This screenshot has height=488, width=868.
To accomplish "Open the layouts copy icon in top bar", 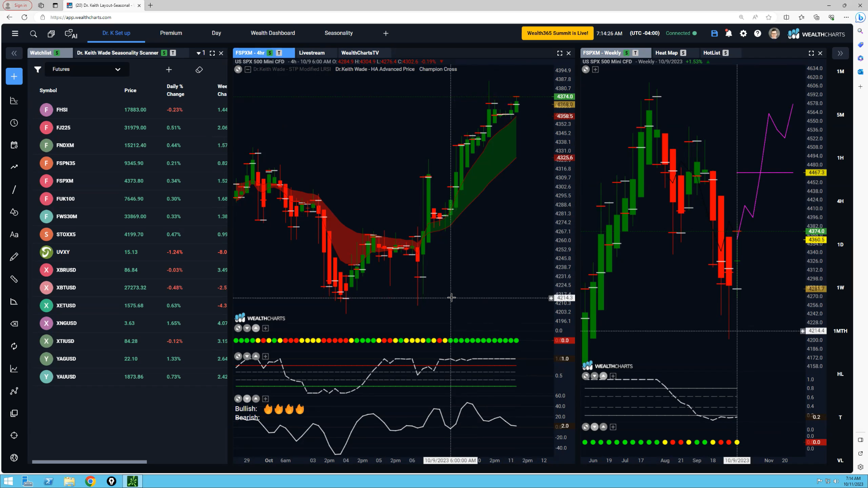I will pyautogui.click(x=51, y=34).
